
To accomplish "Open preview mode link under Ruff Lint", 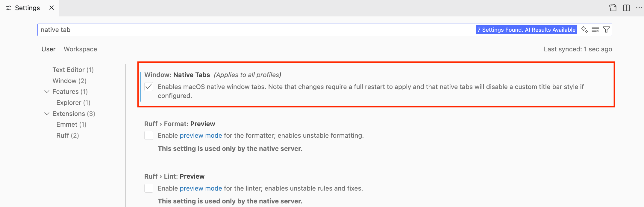I will (x=201, y=188).
